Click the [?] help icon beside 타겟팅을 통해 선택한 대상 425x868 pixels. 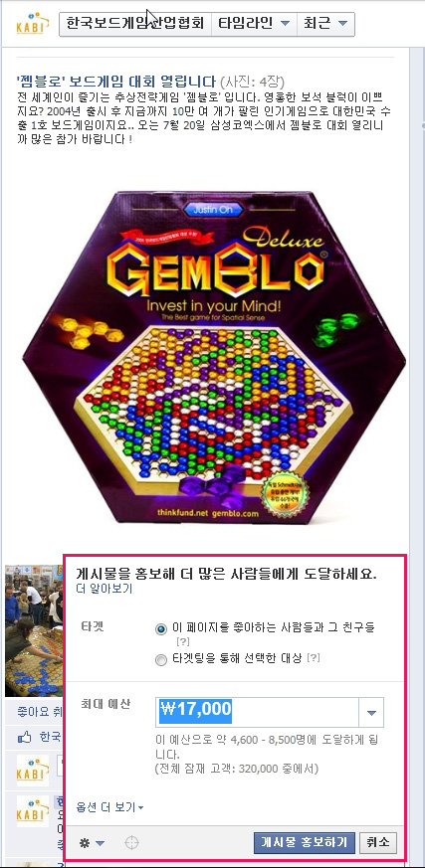point(314,658)
